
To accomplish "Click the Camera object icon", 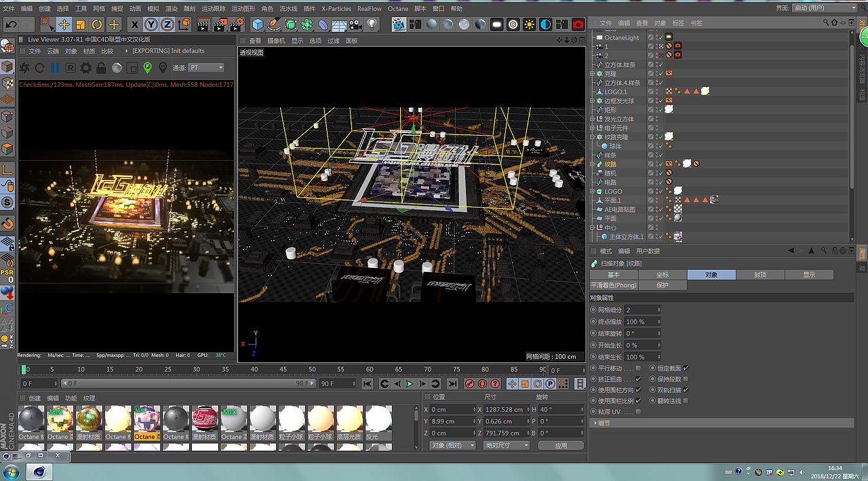I will 356,24.
